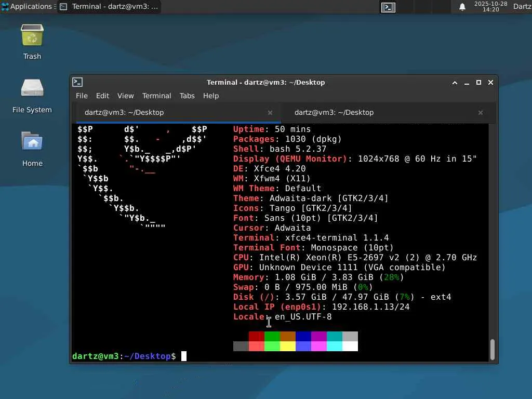Click the "Locale: en_US.UTF-8" line

point(282,316)
